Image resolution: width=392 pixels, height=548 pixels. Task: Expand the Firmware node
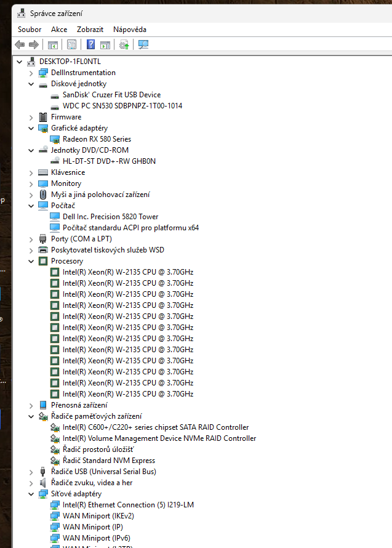click(x=31, y=118)
